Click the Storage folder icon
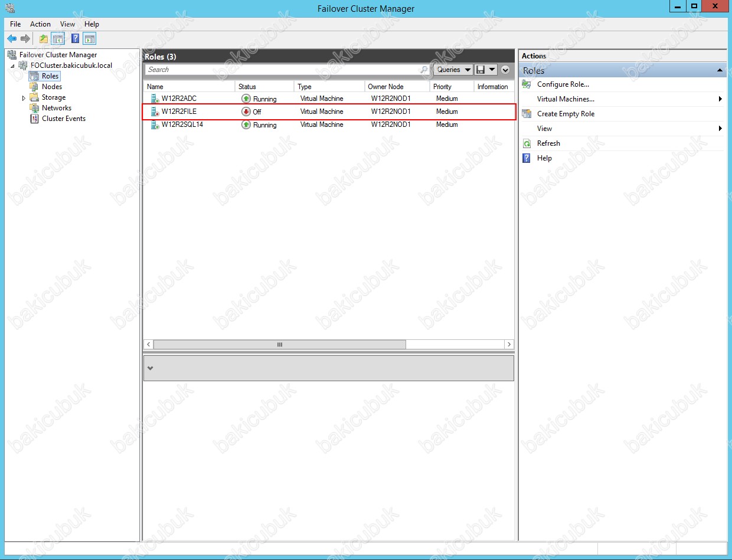 [x=34, y=97]
